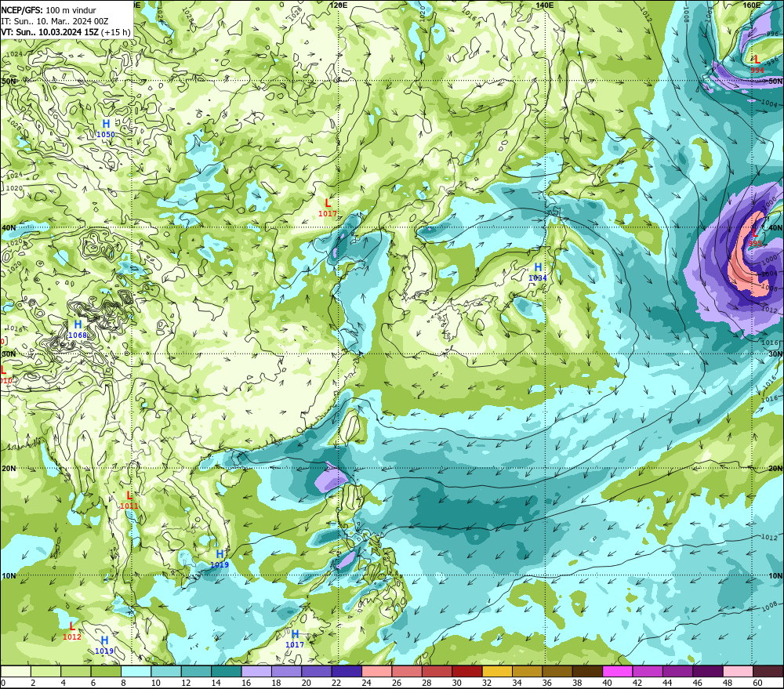Pick the dark purple swatch between 22 and 24
Image resolution: width=784 pixels, height=689 pixels.
[347, 671]
